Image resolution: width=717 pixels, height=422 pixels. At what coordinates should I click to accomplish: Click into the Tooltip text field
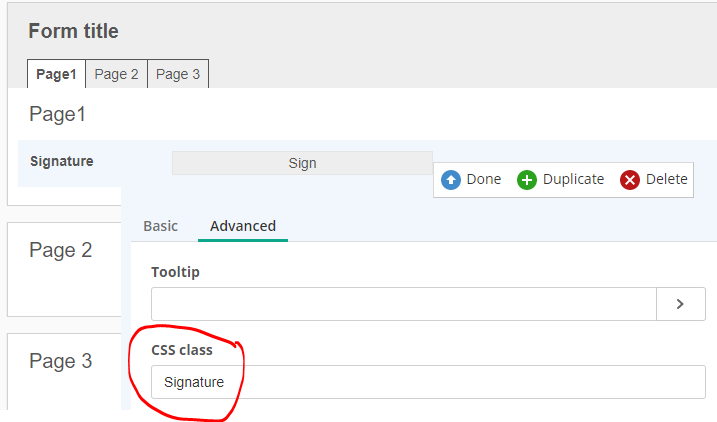pos(403,304)
